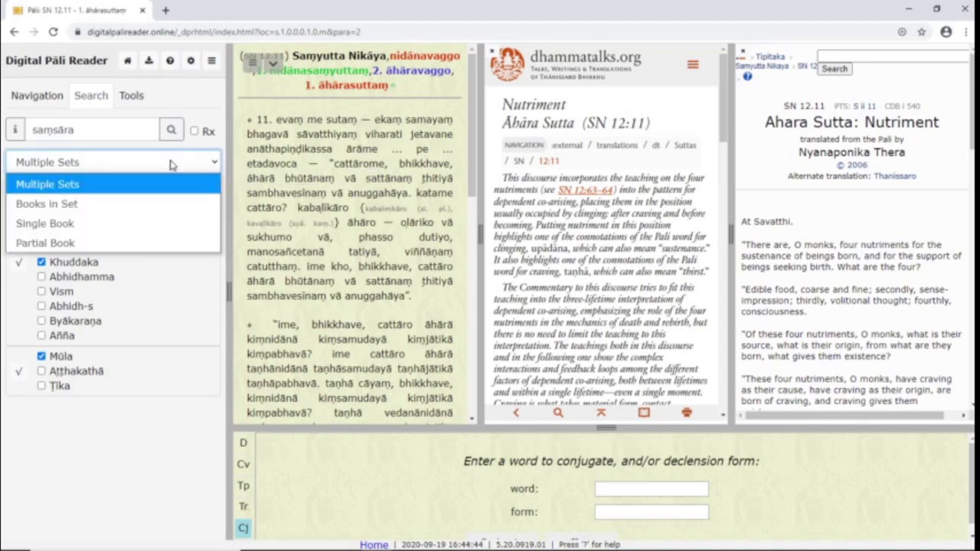Choose Books in Set option
Viewport: 980px width, 551px height.
113,204
